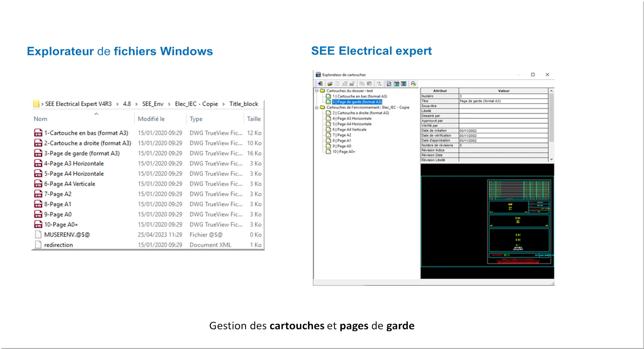
Task: Click the exit door icon in the Explorateur de cartouches toolbar
Action: coord(320,84)
